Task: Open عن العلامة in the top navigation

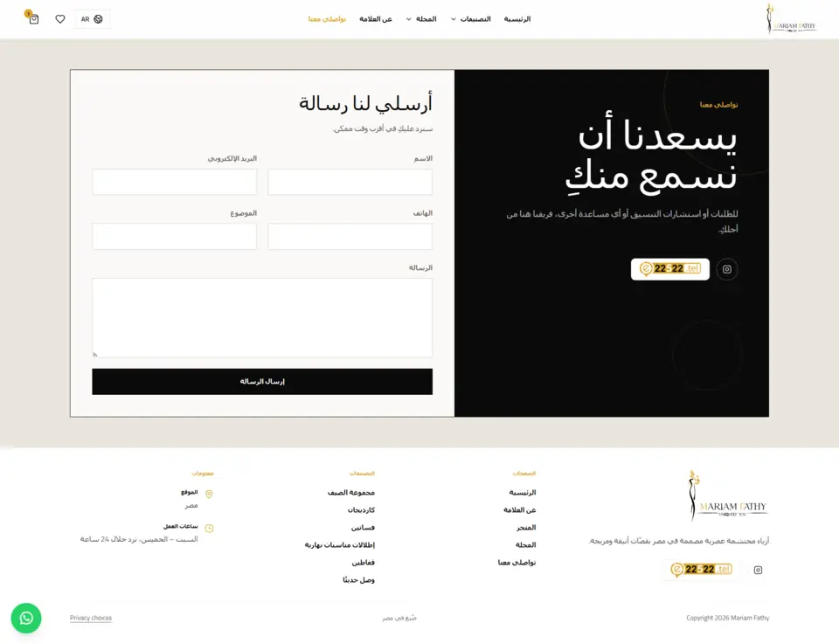Action: coord(376,19)
